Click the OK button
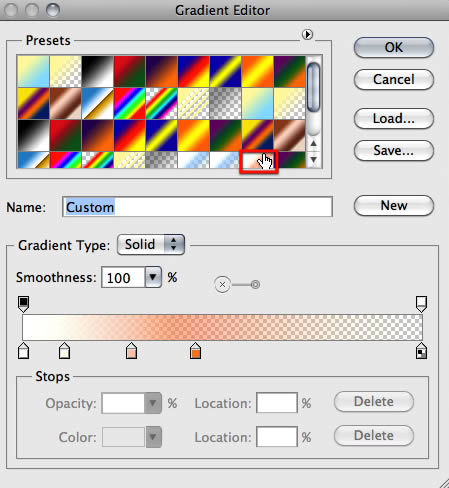The image size is (449, 488). point(394,47)
